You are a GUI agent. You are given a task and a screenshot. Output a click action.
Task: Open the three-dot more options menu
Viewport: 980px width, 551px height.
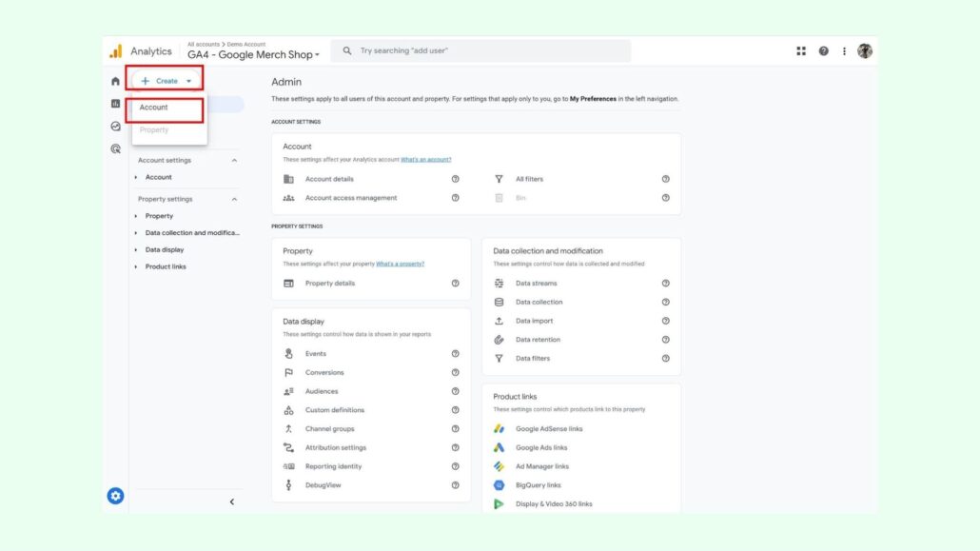844,51
